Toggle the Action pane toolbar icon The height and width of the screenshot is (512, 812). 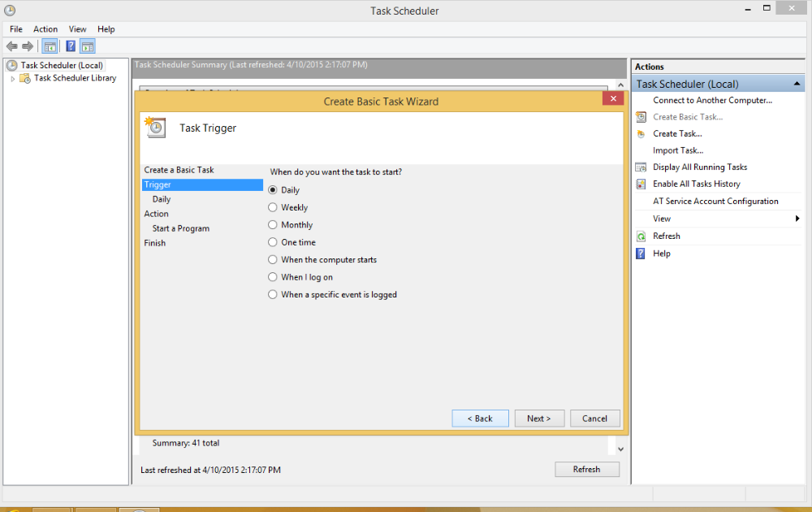88,46
